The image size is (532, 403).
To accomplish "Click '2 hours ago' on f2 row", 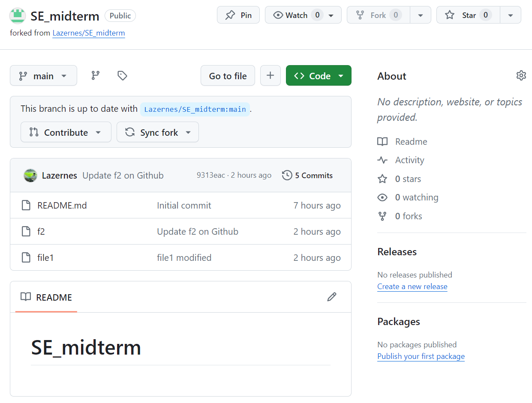I will [317, 232].
